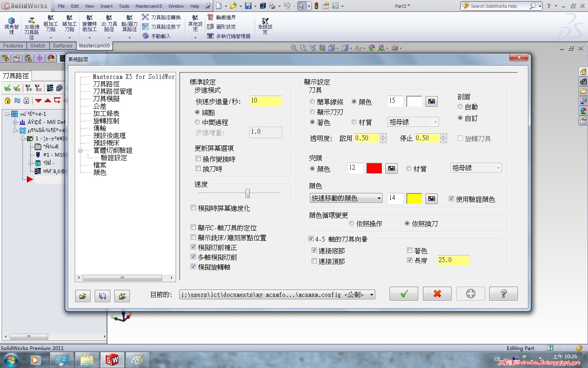Toggle the 使用驗證顏色 checkbox

click(451, 199)
